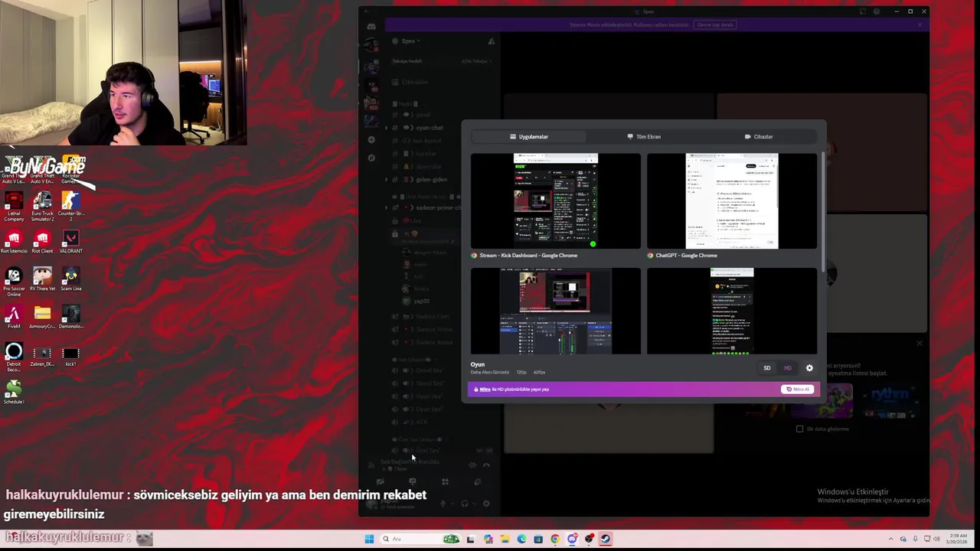980x551 pixels.
Task: Select the ChatGPT - Google Chrome thumbnail
Action: tap(732, 201)
